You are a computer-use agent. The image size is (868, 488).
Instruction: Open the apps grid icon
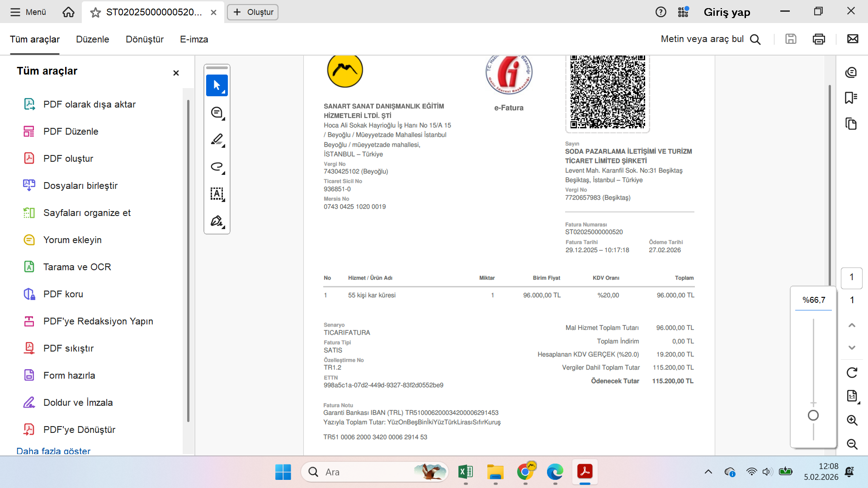point(683,12)
